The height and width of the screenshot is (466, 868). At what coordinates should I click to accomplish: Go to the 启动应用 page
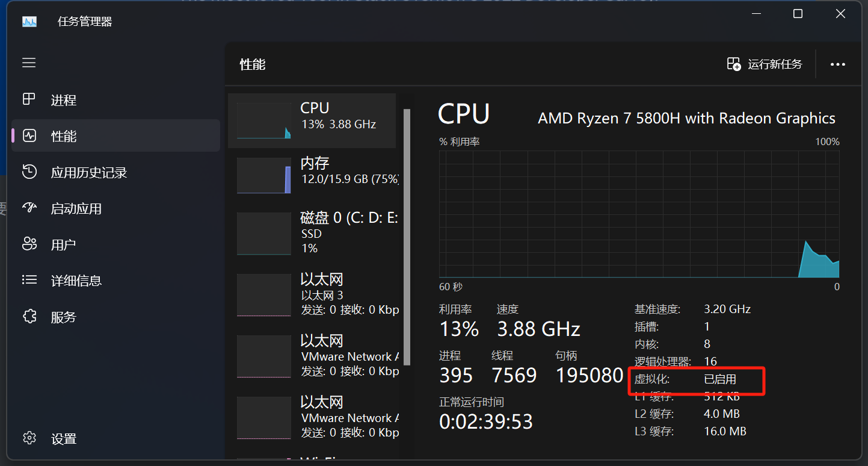[76, 209]
